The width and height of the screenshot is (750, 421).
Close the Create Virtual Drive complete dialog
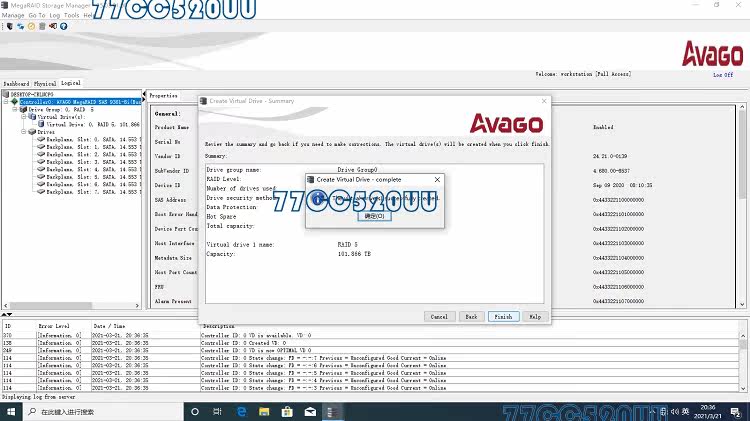[437, 179]
